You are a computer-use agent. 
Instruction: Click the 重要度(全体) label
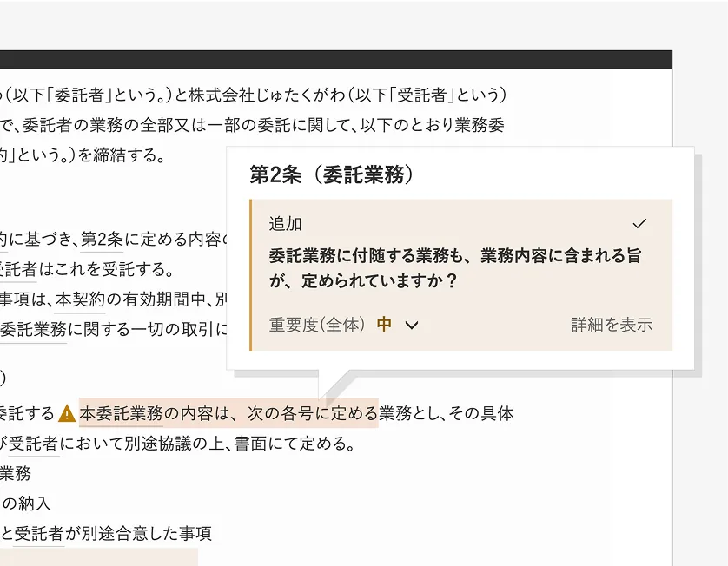pos(317,325)
